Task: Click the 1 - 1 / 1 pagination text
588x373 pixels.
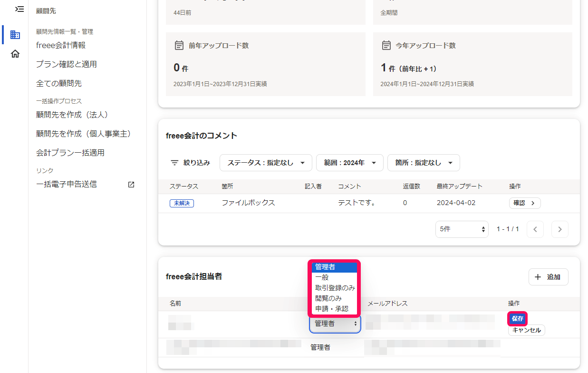Action: point(508,229)
